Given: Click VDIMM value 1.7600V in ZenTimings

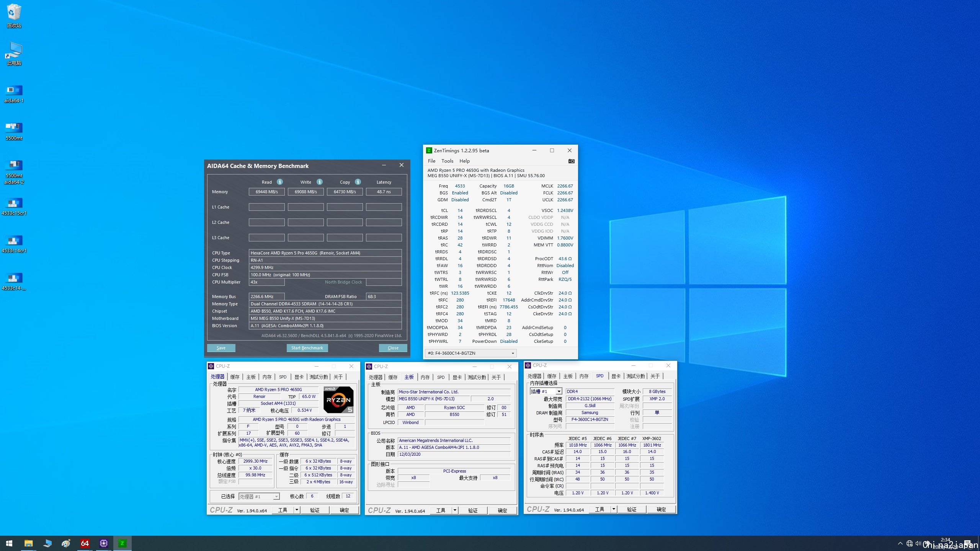Looking at the screenshot, I should pyautogui.click(x=565, y=238).
